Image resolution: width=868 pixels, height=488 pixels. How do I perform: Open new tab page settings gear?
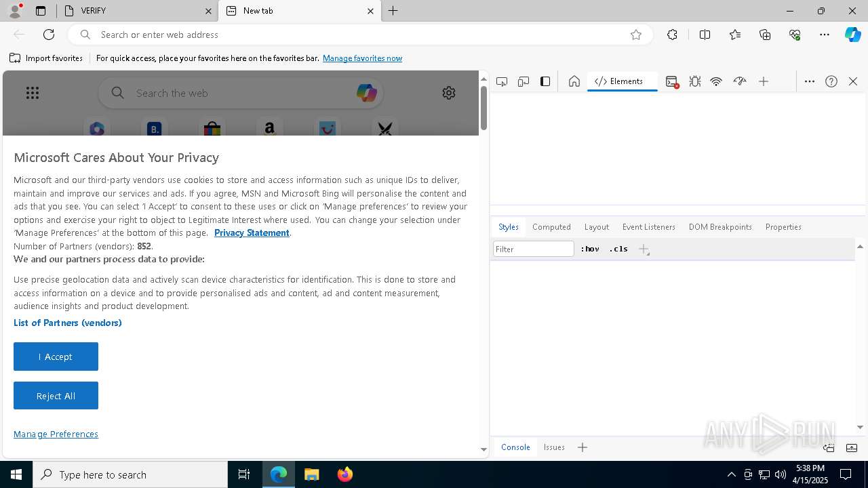point(449,93)
